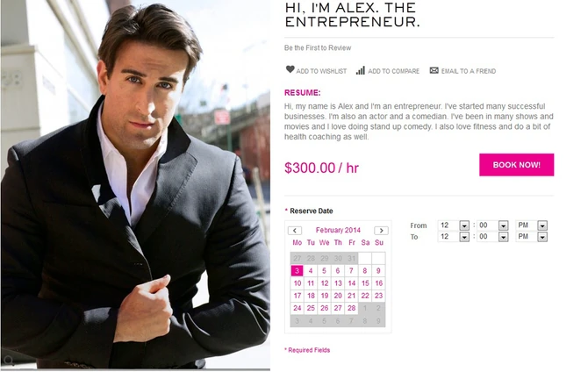Click Add to Wishlist link text

click(321, 71)
